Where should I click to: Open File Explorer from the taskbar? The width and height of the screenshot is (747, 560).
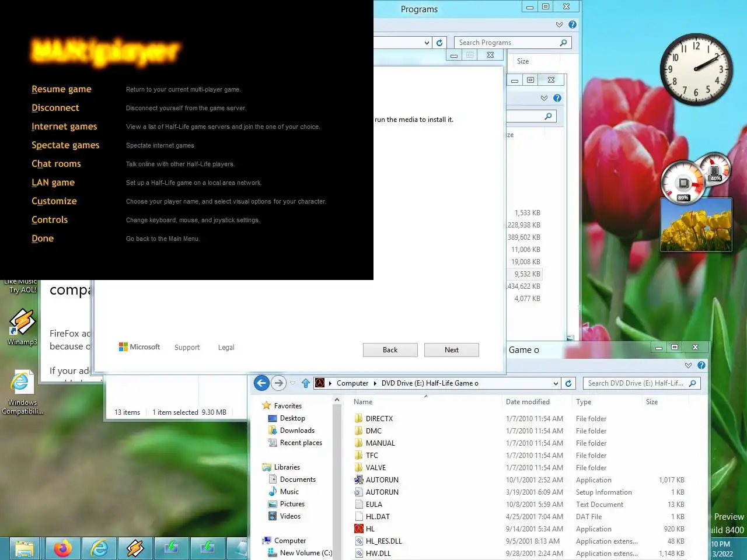click(x=25, y=548)
